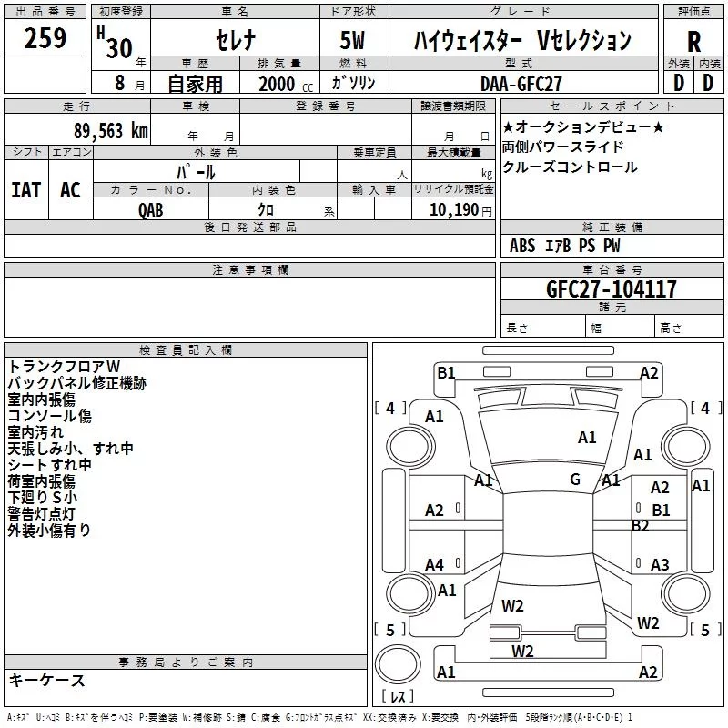Select the A3 damage mark on diagram
This screenshot has height=728, width=728.
pyautogui.click(x=660, y=564)
